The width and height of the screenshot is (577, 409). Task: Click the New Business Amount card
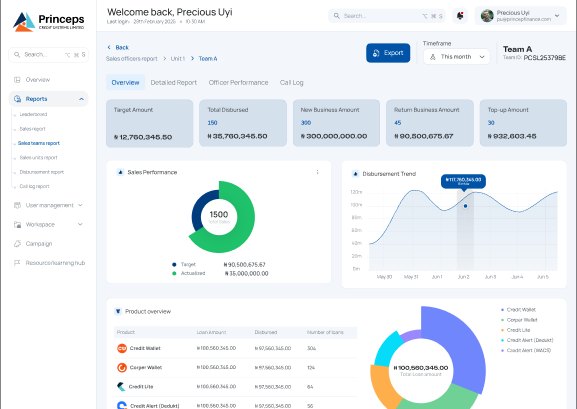[x=336, y=123]
